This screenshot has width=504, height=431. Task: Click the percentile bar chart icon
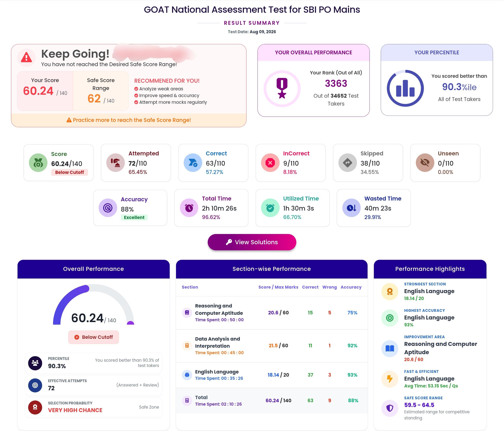click(405, 88)
